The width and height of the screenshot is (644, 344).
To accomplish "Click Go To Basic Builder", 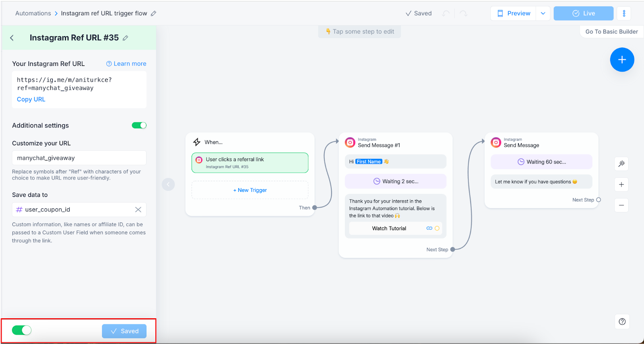I will click(x=611, y=32).
